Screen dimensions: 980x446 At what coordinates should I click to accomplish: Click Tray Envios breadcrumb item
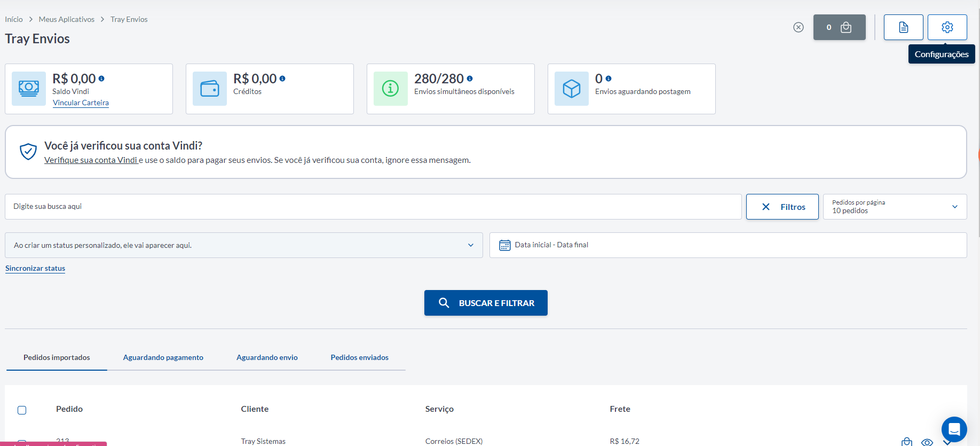point(129,19)
